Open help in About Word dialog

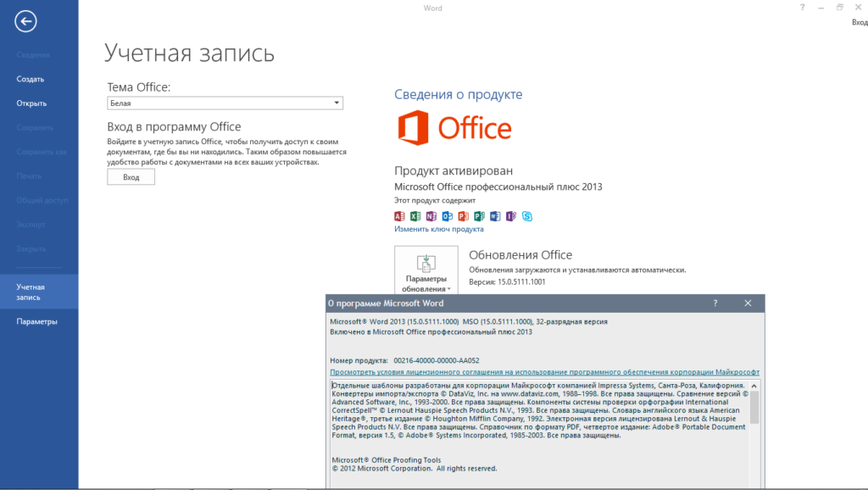[x=715, y=303]
